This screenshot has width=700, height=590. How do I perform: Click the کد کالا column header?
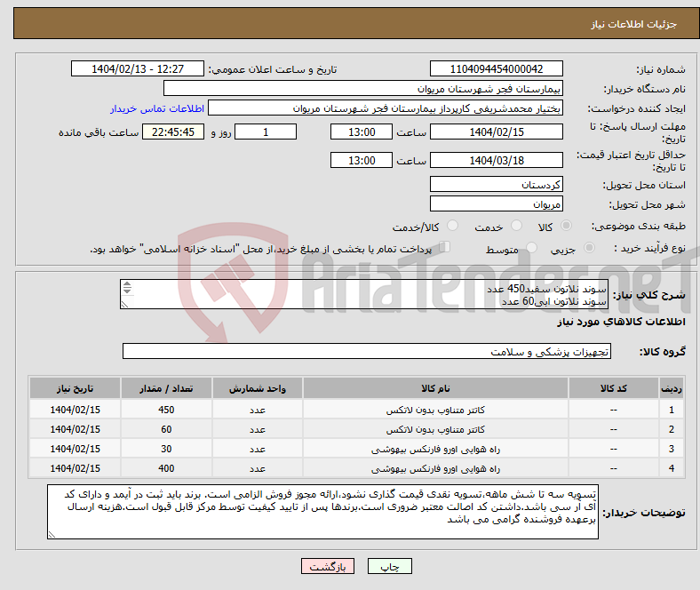coord(614,388)
